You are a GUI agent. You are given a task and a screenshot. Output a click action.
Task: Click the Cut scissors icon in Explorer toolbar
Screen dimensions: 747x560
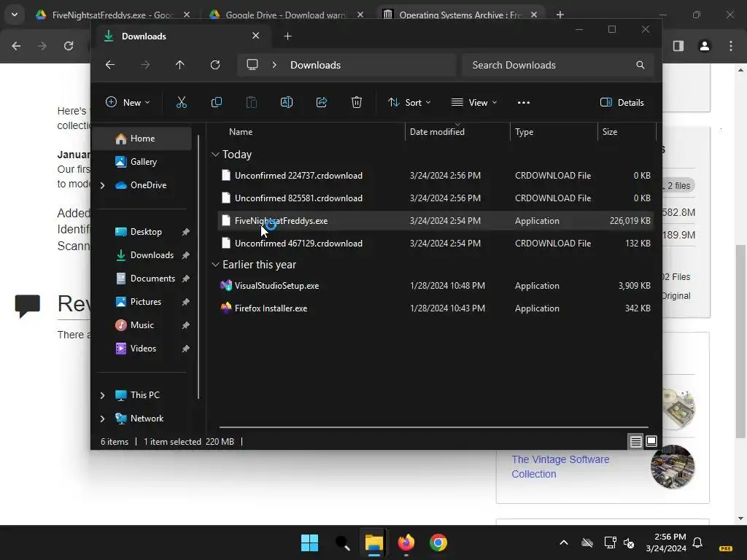click(x=182, y=102)
